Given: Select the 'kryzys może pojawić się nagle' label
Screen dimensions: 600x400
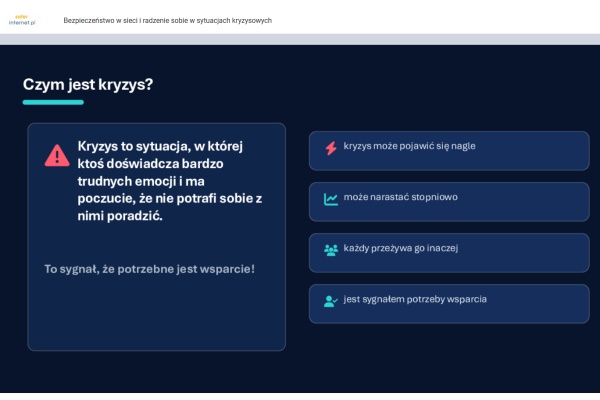Looking at the screenshot, I should [408, 146].
